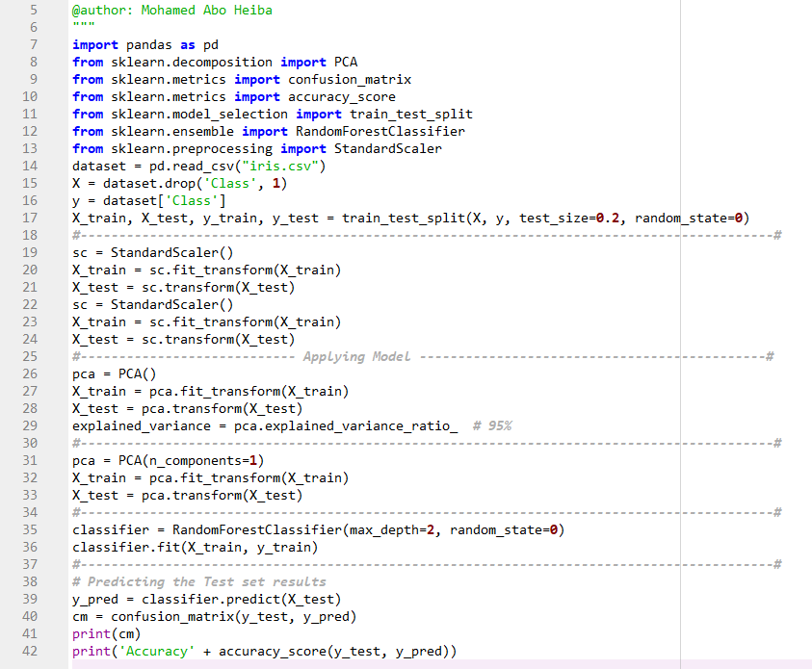
Task: Click 'accuracy_score' in the line 10 import
Action: pyautogui.click(x=342, y=97)
